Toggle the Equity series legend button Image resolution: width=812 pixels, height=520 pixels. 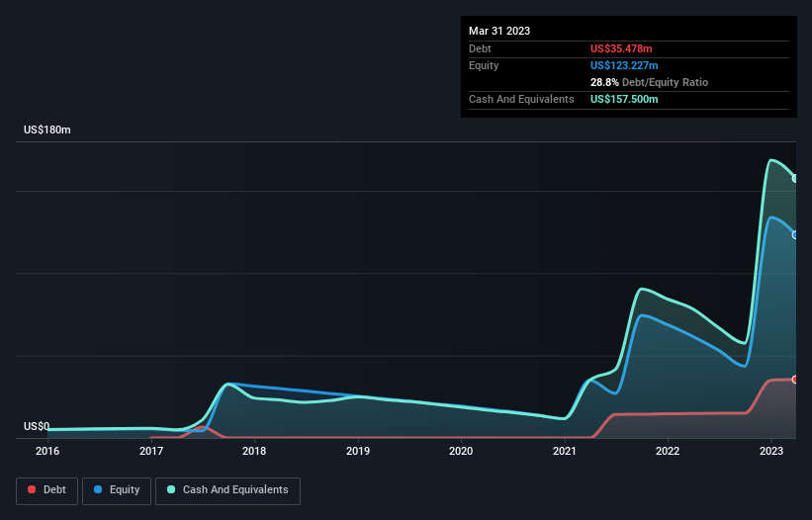click(x=117, y=490)
